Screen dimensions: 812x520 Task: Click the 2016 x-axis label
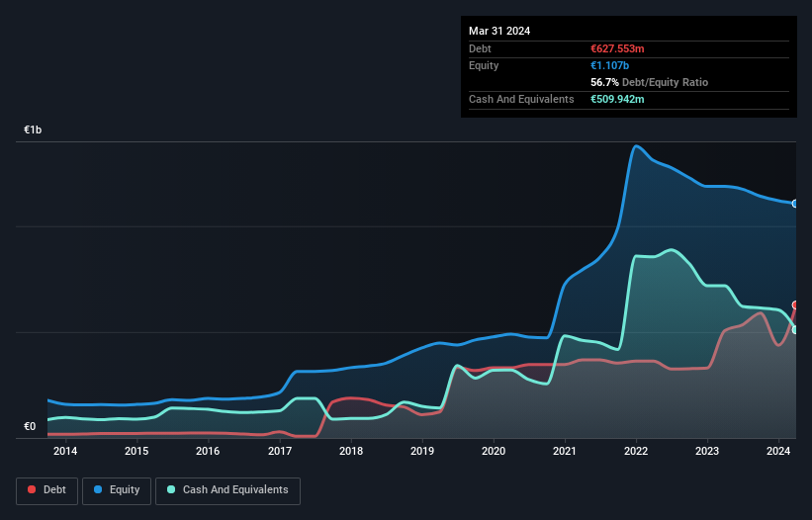coord(208,451)
